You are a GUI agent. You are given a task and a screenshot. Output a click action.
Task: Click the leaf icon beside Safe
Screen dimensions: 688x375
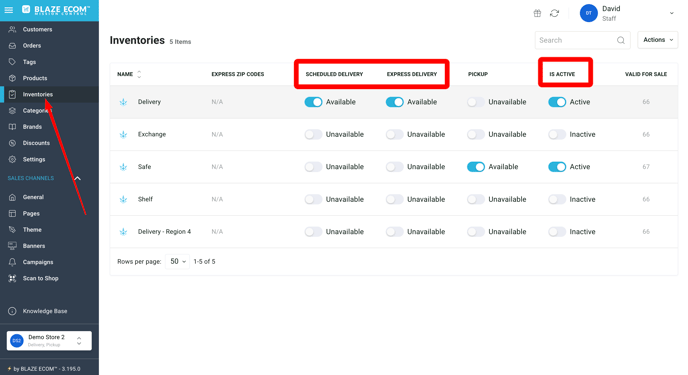tap(123, 167)
